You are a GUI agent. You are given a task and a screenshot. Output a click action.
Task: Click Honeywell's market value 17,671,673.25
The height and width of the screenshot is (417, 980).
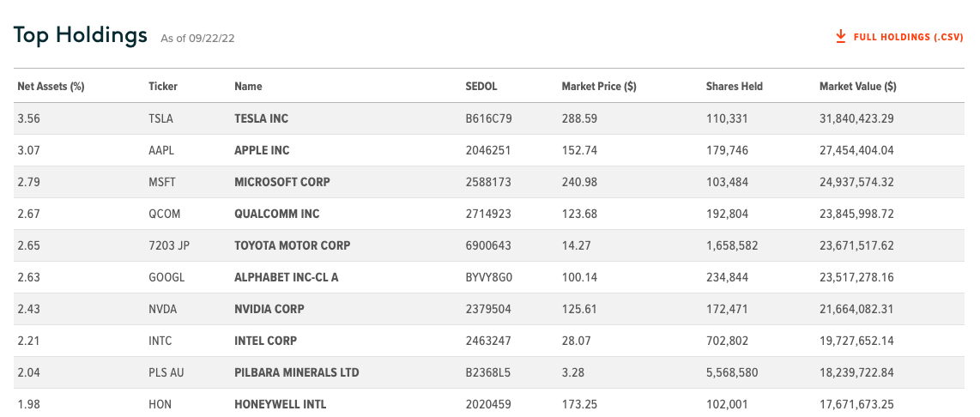tap(856, 404)
